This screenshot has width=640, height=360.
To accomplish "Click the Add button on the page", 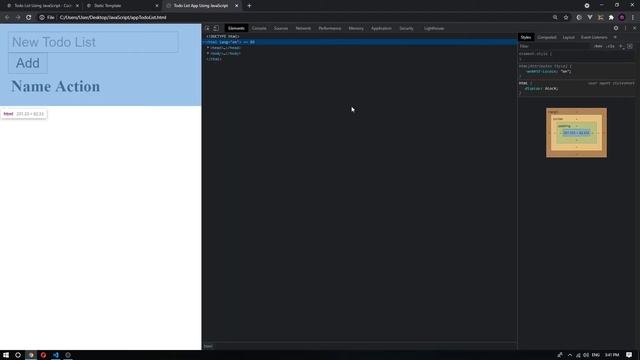I will [28, 63].
